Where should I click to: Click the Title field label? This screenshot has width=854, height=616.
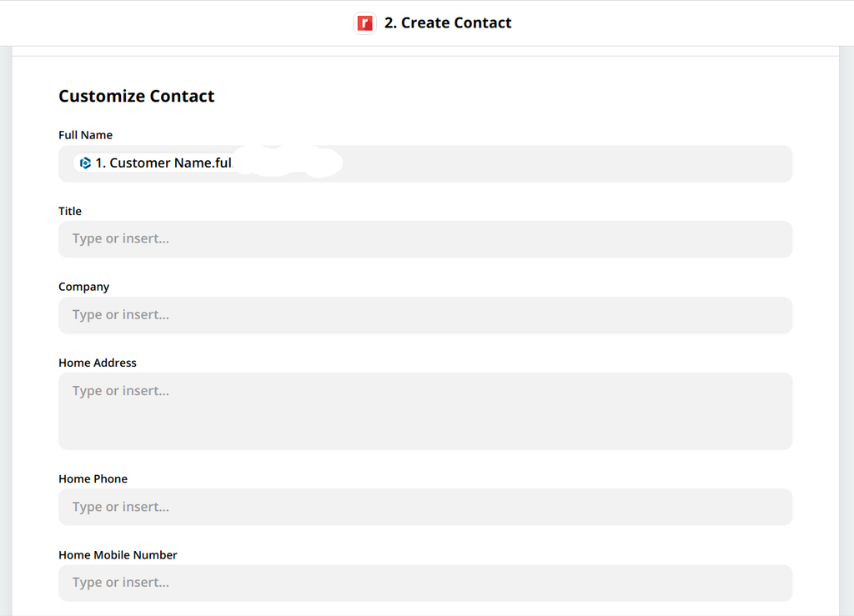(69, 211)
